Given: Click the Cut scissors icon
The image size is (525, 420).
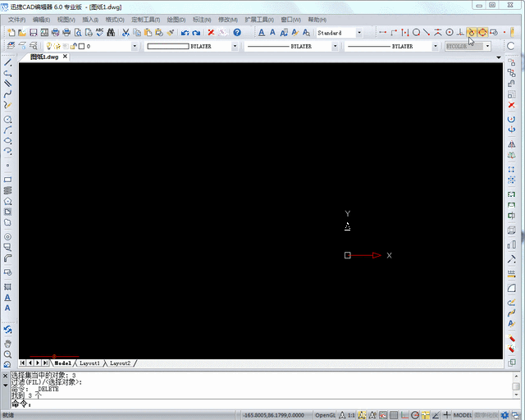Looking at the screenshot, I should pos(126,33).
